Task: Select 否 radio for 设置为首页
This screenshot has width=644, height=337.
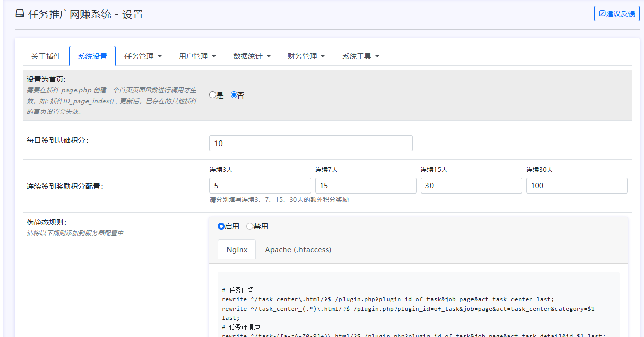Action: [234, 95]
